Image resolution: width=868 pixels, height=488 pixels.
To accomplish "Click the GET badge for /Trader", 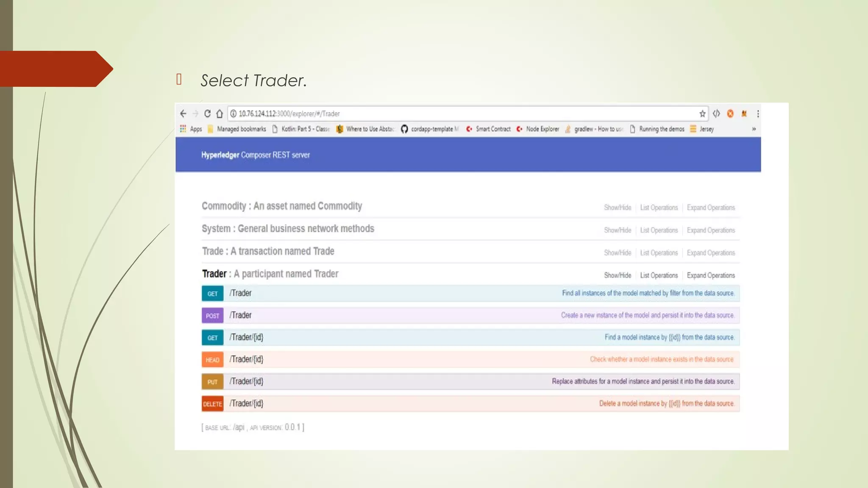I will tap(212, 294).
